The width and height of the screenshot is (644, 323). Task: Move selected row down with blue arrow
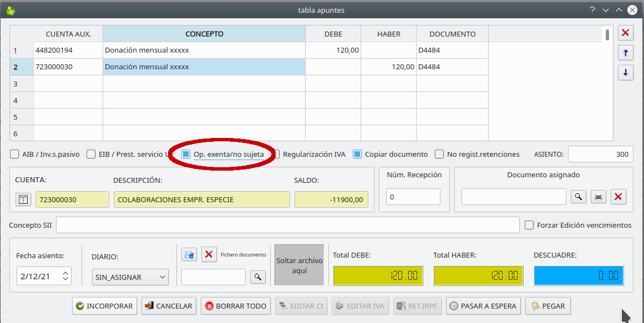point(625,73)
